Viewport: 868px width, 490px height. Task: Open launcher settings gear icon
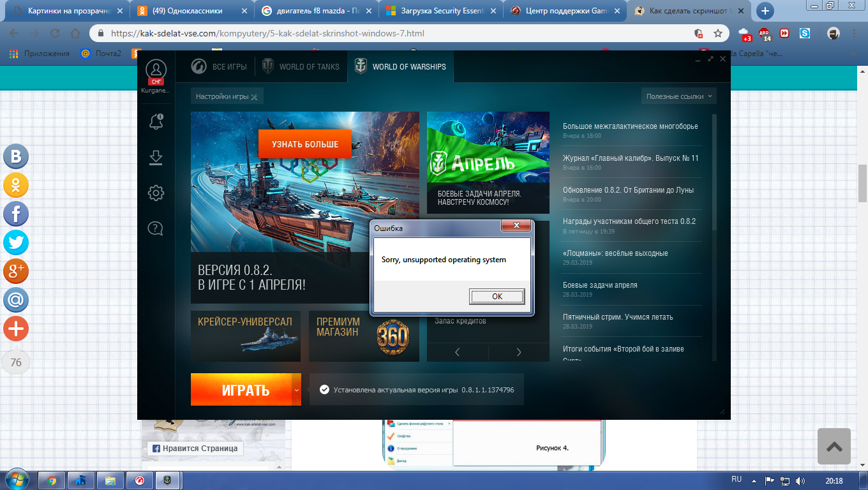pyautogui.click(x=156, y=193)
